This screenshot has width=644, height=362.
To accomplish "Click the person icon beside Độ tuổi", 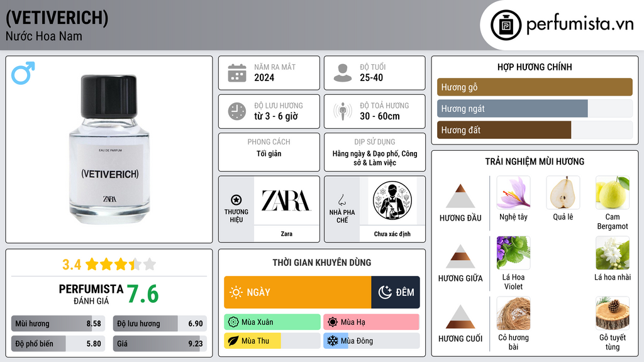I will pyautogui.click(x=343, y=73).
